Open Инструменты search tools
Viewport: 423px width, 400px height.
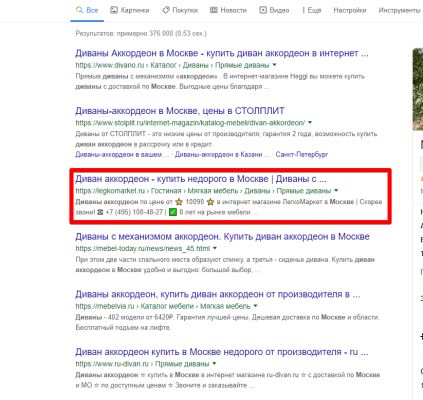coord(399,10)
